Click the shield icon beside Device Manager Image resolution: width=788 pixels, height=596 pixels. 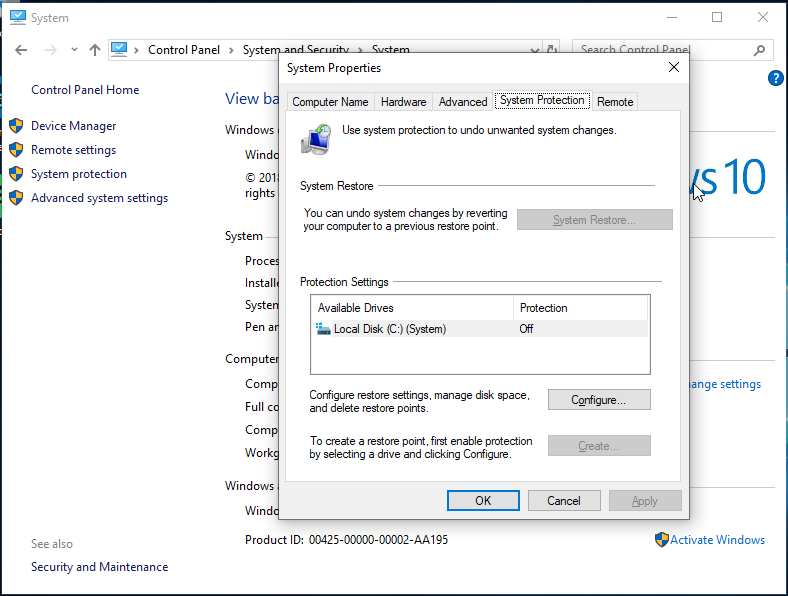tap(16, 126)
